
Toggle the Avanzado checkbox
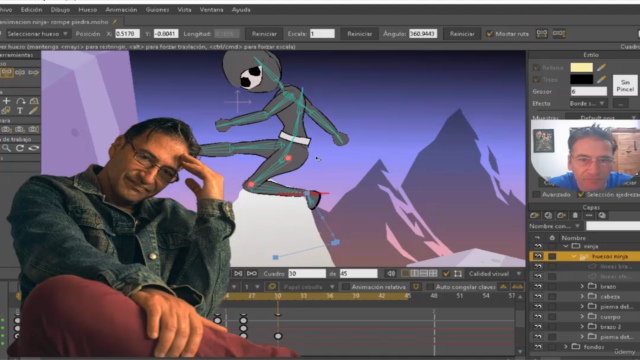click(536, 195)
